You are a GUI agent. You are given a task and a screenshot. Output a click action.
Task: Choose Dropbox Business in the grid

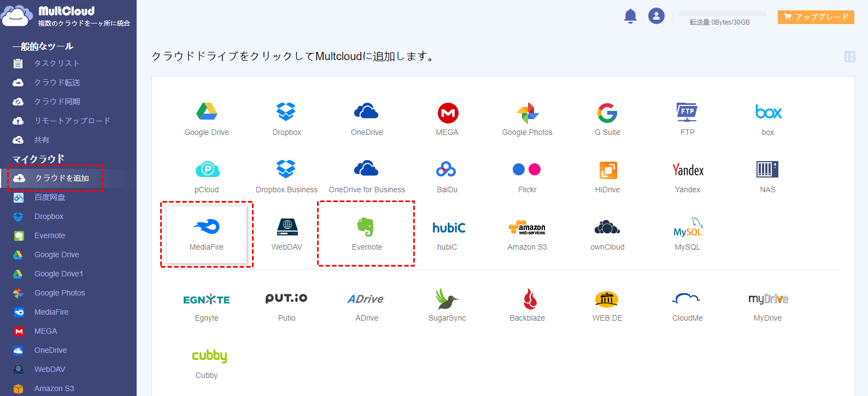(287, 176)
